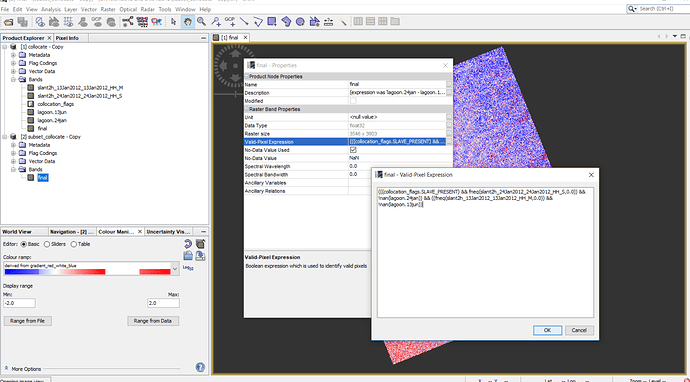
Task: Select the GCP placing tool with plus
Action: 230,22
